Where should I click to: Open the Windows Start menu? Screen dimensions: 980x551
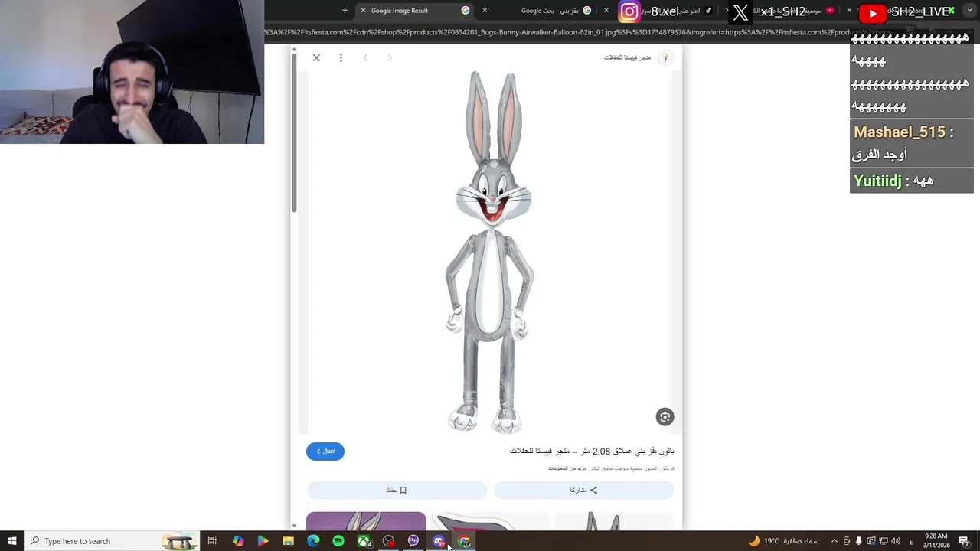(12, 541)
